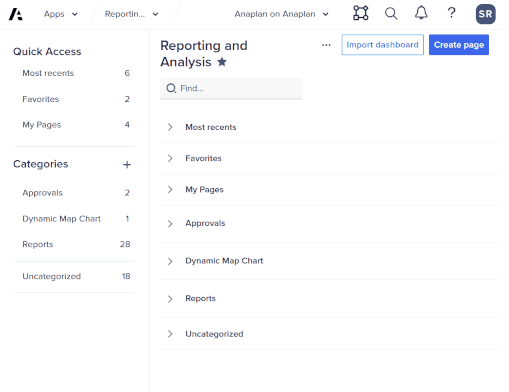Open the notifications bell
Viewport: 509px width, 392px height.
pos(421,13)
